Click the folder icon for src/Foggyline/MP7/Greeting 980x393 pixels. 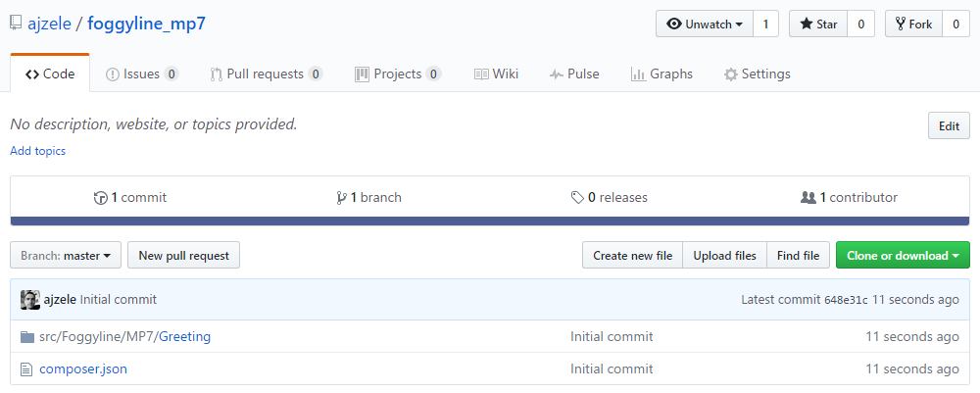pyautogui.click(x=26, y=337)
